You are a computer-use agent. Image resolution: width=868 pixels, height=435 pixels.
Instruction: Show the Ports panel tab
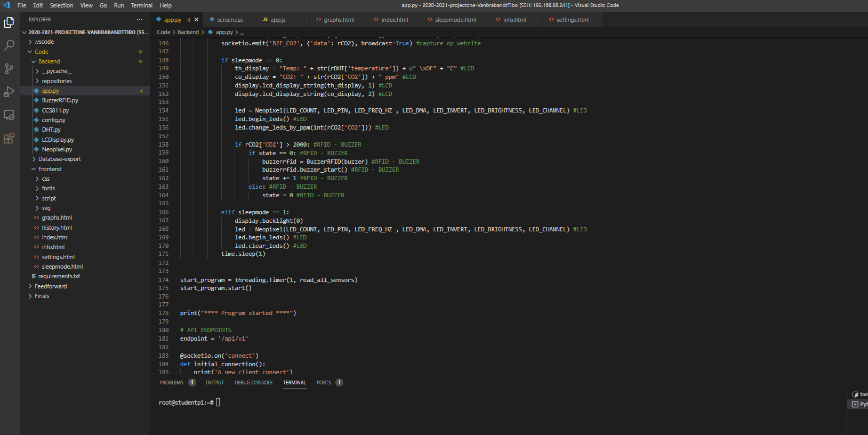(324, 383)
